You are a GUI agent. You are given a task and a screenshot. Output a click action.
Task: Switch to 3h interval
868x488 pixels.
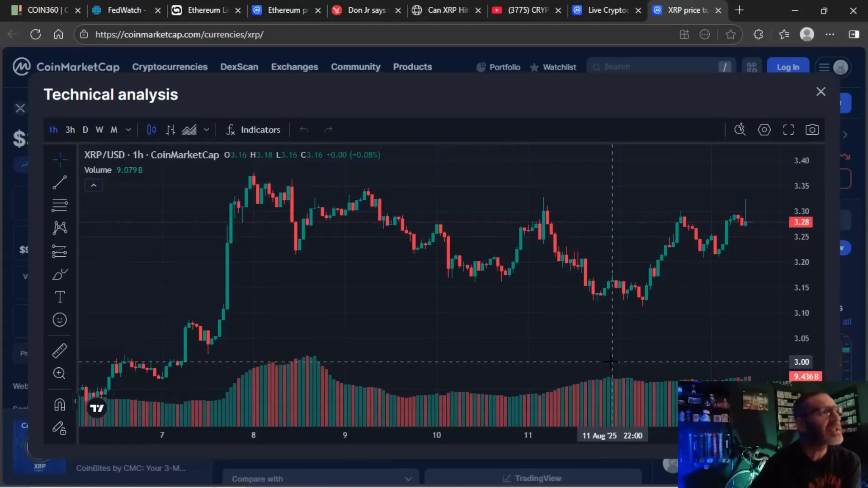(x=70, y=130)
